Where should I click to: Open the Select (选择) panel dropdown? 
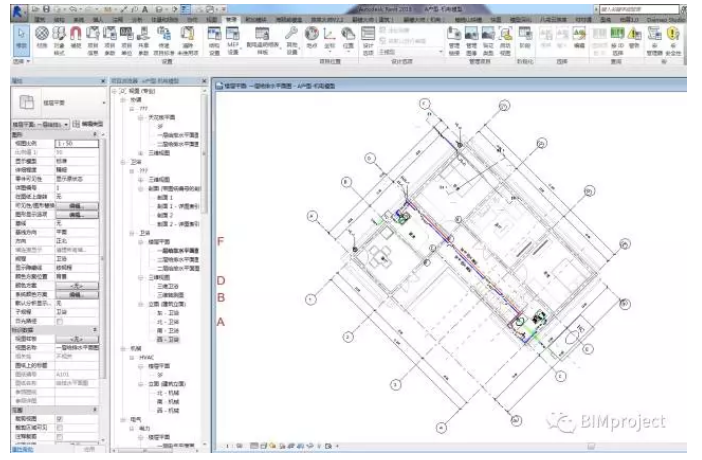tap(21, 61)
